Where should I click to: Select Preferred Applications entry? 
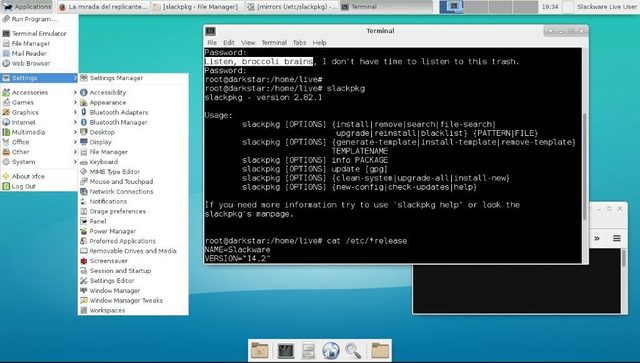pos(133,241)
